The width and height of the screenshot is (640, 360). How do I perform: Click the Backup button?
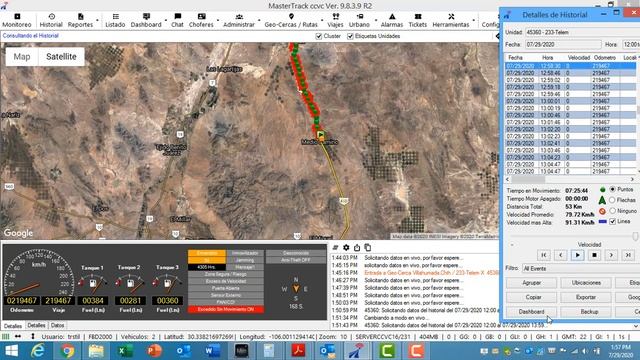[586, 312]
